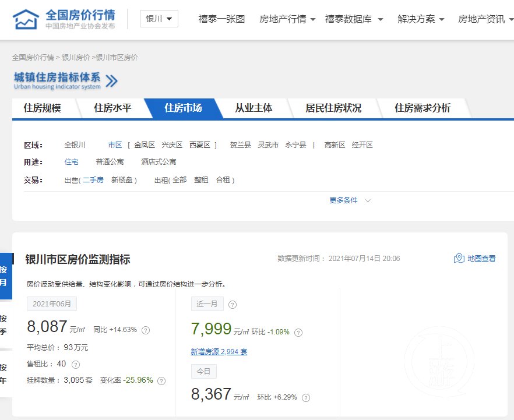Expand the 解决方案 navigation menu
This screenshot has width=514, height=420.
(421, 19)
